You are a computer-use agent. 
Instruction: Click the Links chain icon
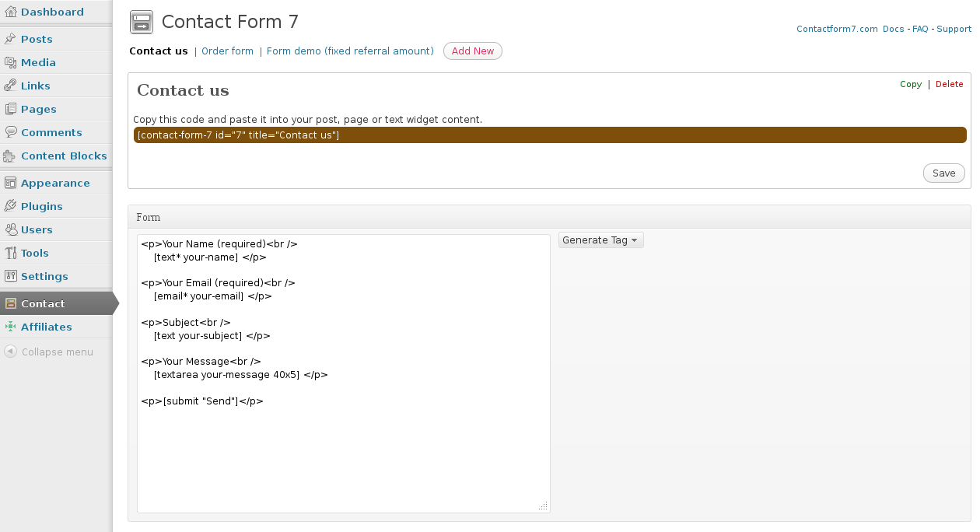tap(10, 86)
